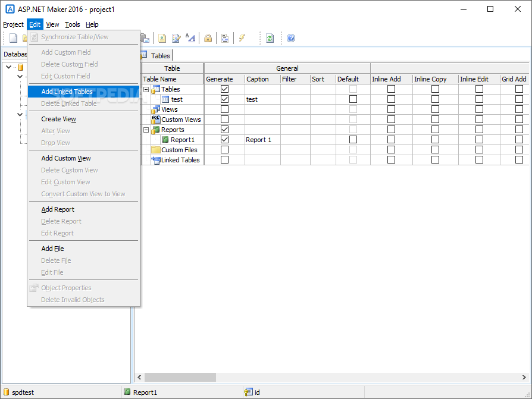Open the Project menu
The image size is (532, 399).
point(13,24)
